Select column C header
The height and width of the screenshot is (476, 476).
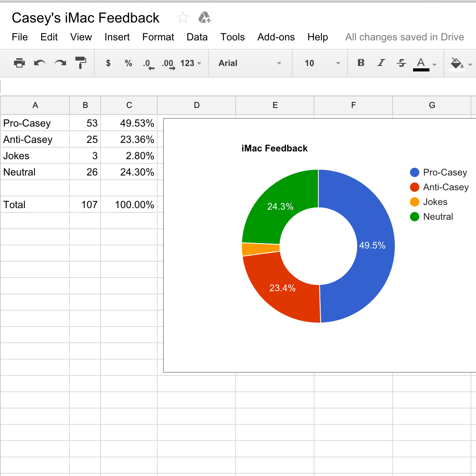point(129,105)
